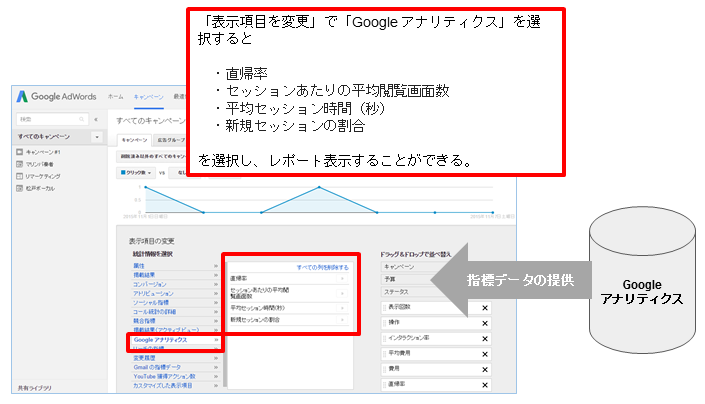
Task: Expand the Google アナリティクス category
Action: (160, 341)
